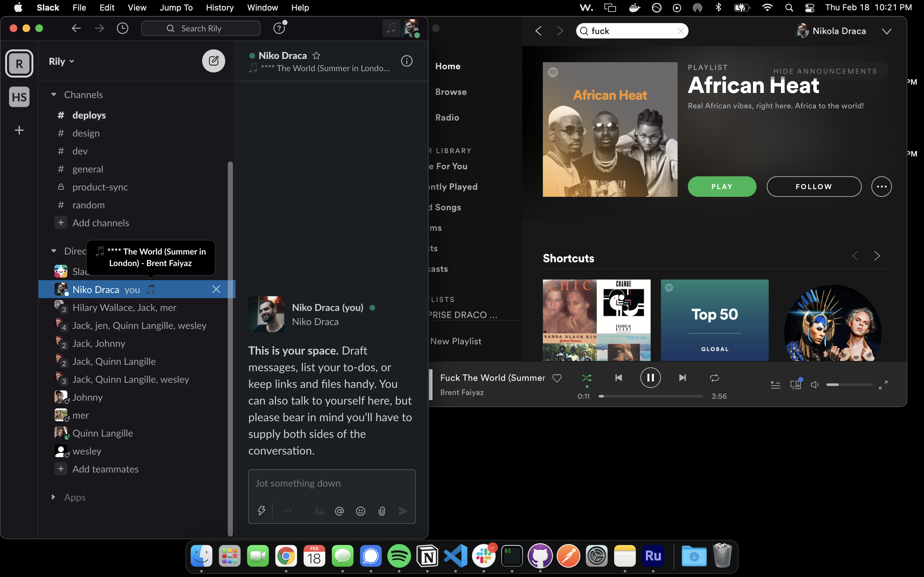924x577 pixels.
Task: Star the Niko Draca conversation
Action: (x=316, y=56)
